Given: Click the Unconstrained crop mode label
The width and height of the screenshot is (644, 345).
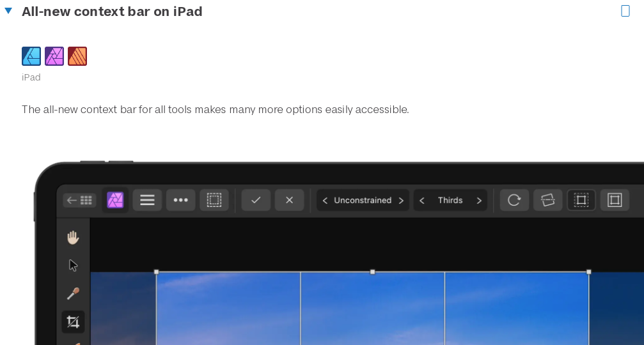Looking at the screenshot, I should [363, 200].
